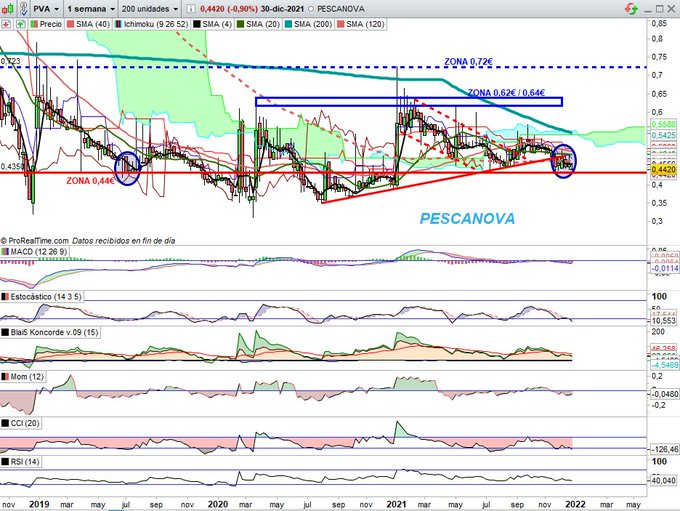
Task: Click the yellow 0,4420 current price tag
Action: [x=664, y=170]
